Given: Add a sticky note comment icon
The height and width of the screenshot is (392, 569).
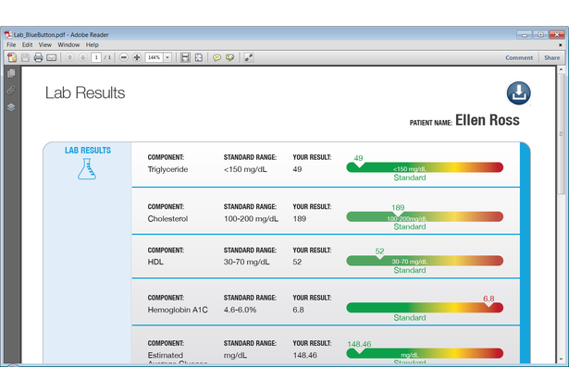Looking at the screenshot, I should [x=216, y=57].
